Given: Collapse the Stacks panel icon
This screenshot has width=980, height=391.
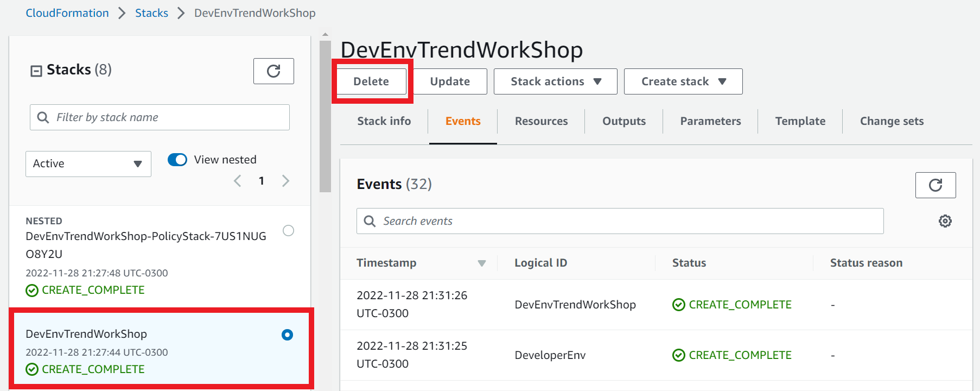Looking at the screenshot, I should pyautogui.click(x=36, y=71).
